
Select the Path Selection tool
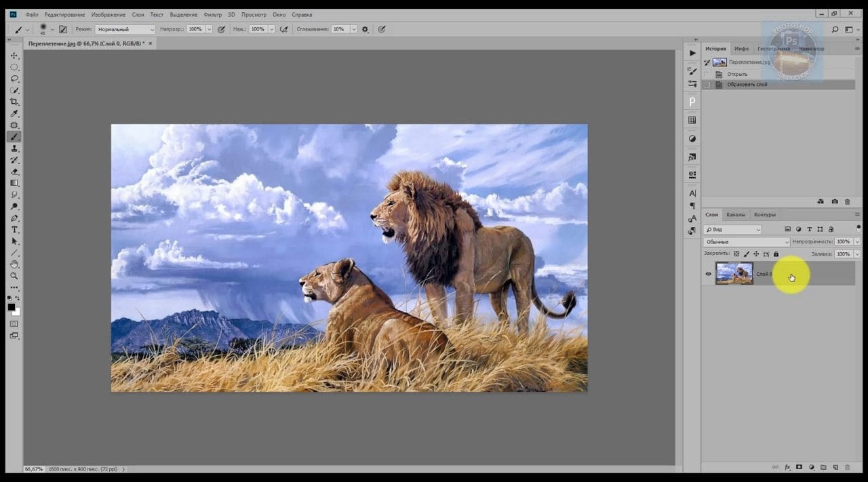click(x=14, y=241)
